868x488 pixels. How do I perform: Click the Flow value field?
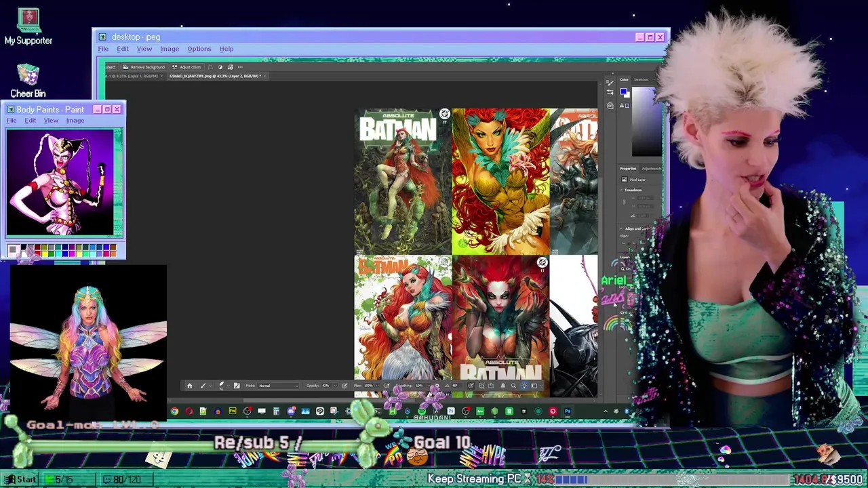[x=368, y=386]
